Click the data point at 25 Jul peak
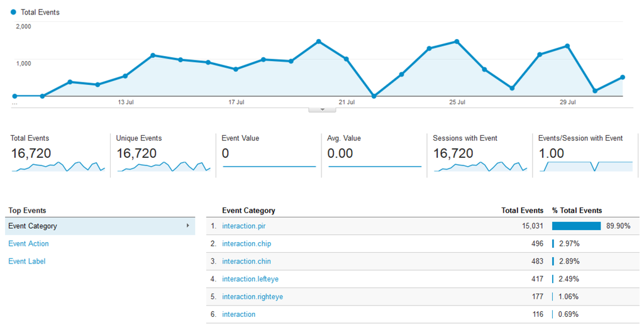Viewport: 644px width, 332px height. point(457,41)
